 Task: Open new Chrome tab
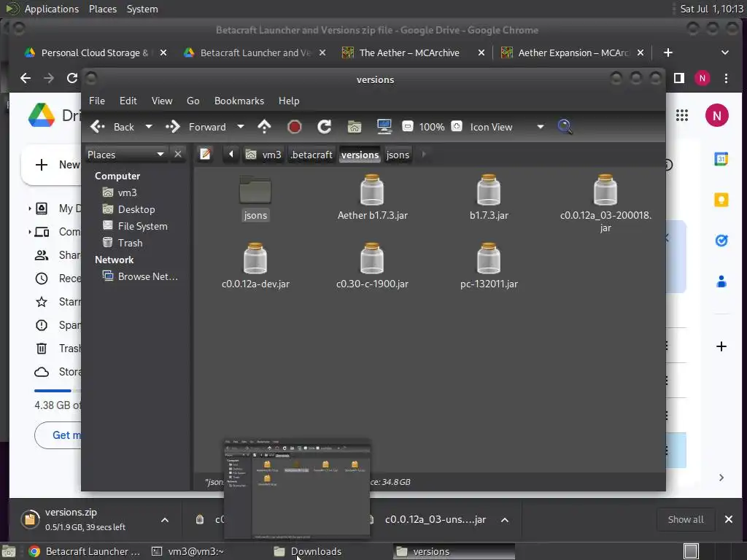click(x=668, y=52)
